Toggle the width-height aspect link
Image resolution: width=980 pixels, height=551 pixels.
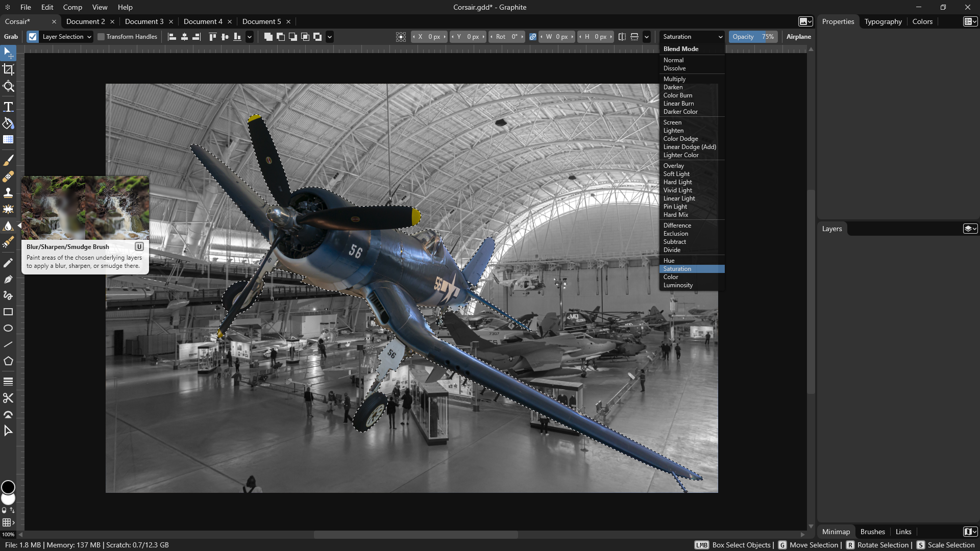532,37
